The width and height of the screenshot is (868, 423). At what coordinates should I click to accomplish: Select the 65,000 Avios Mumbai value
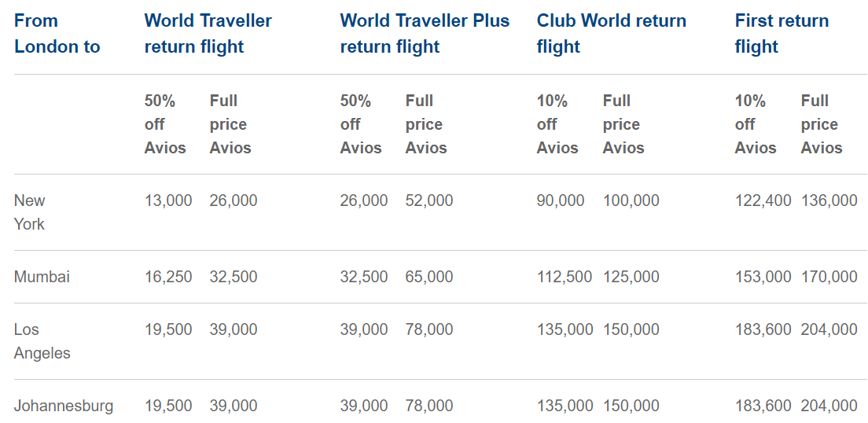click(x=429, y=277)
